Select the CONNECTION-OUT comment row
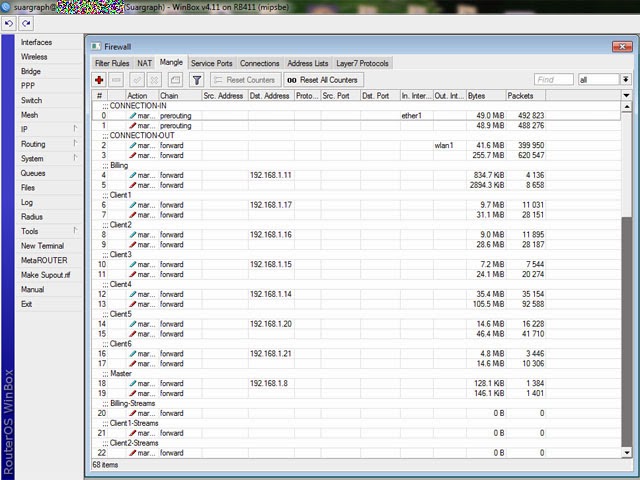640x480 pixels. pyautogui.click(x=356, y=136)
